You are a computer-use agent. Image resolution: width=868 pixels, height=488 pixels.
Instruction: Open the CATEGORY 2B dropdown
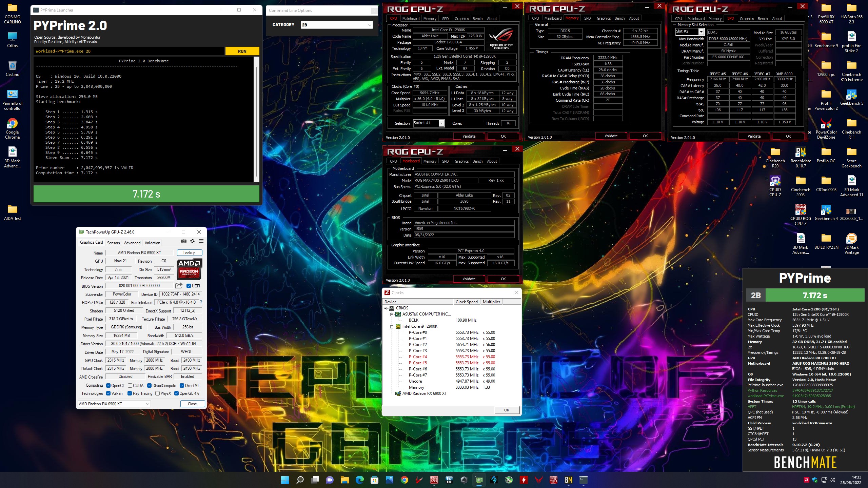(337, 25)
